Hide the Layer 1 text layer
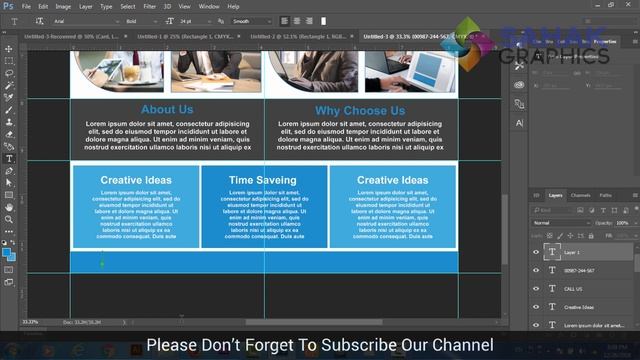Screen dimensions: 640x360 [x=536, y=252]
